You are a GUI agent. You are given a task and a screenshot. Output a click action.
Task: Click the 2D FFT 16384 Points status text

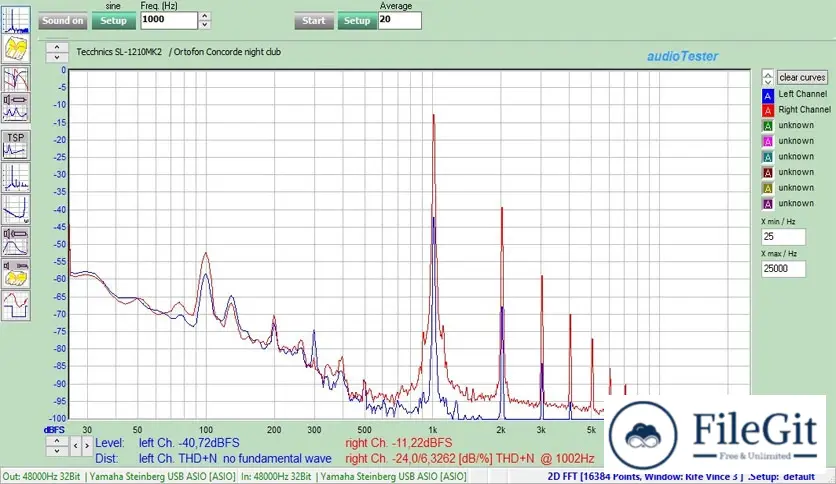point(681,477)
